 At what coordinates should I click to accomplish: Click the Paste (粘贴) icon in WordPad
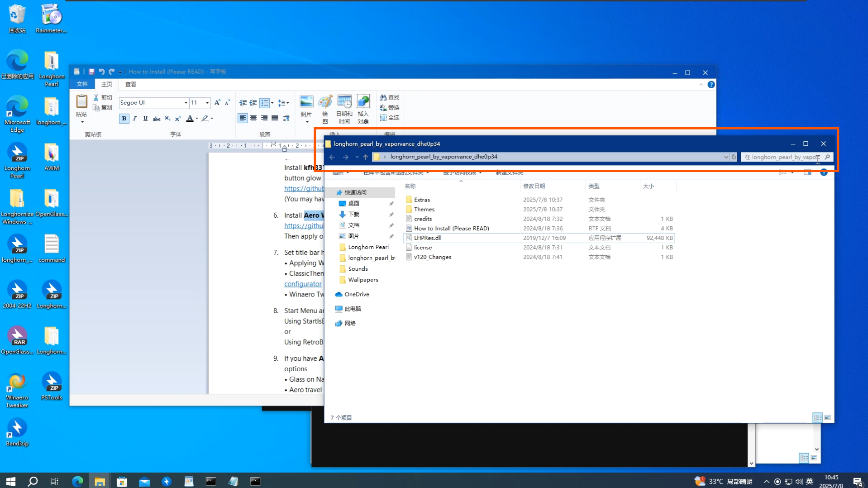tap(81, 101)
